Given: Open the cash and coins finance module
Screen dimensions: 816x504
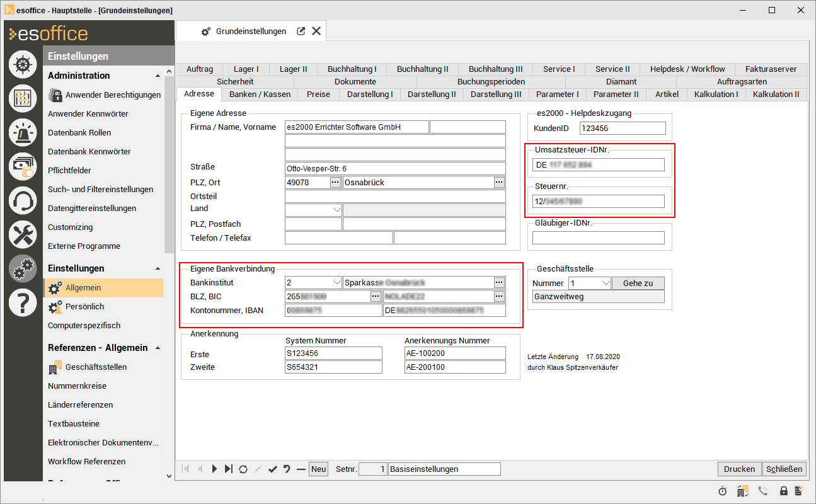Looking at the screenshot, I should tap(23, 166).
